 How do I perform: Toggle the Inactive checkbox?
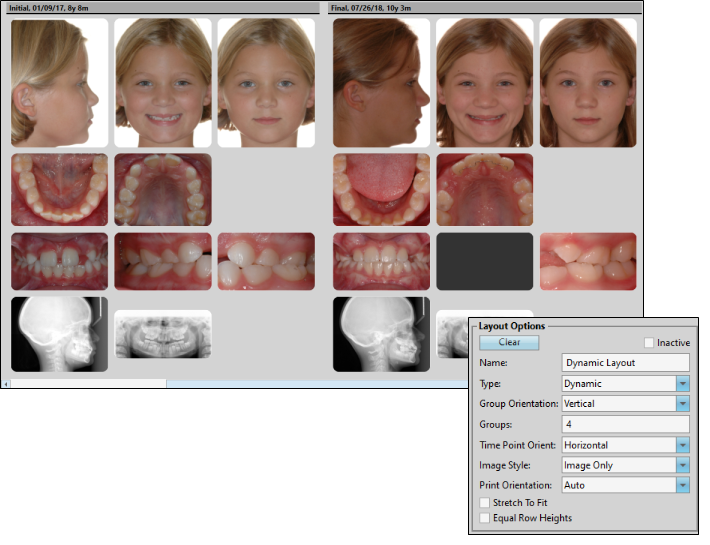pyautogui.click(x=649, y=343)
